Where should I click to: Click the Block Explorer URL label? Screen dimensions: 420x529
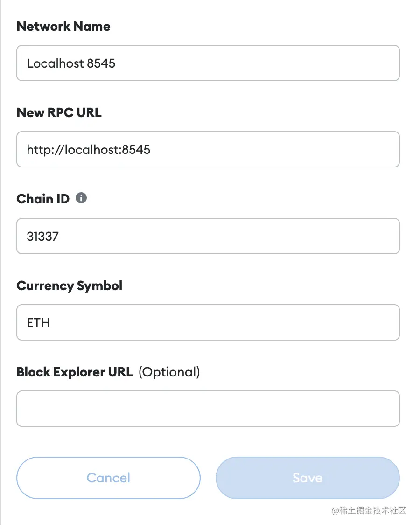(x=75, y=372)
